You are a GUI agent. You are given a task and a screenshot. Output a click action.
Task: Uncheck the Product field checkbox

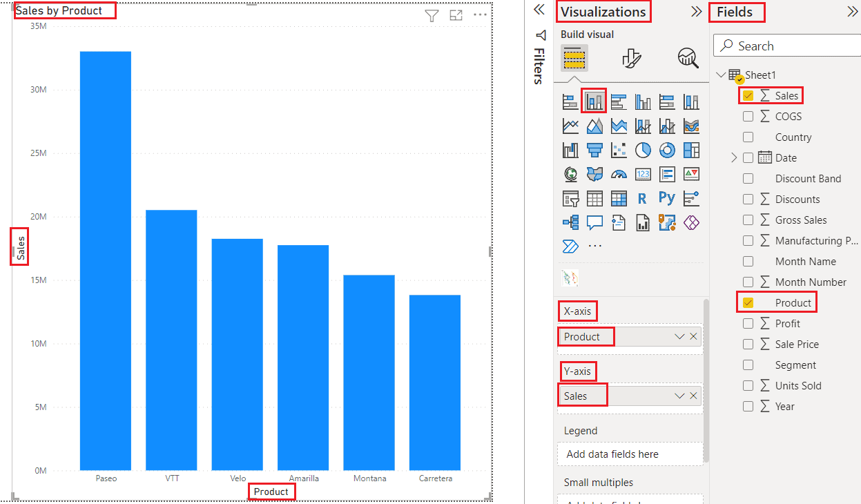pyautogui.click(x=748, y=302)
